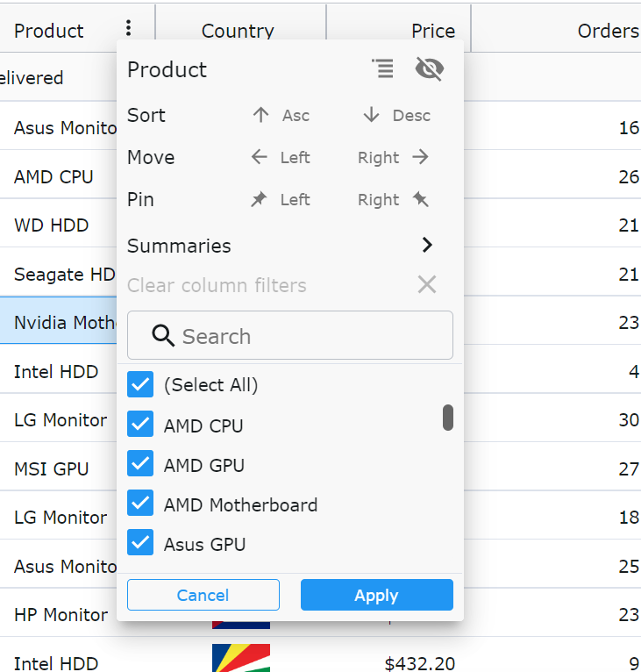641x672 pixels.
Task: Click the search magnifier icon
Action: tap(163, 336)
